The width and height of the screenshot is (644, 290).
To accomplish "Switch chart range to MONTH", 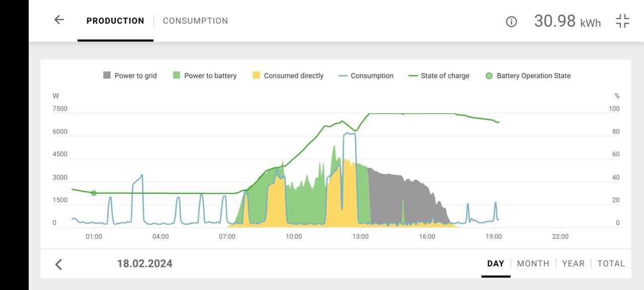I will point(533,263).
